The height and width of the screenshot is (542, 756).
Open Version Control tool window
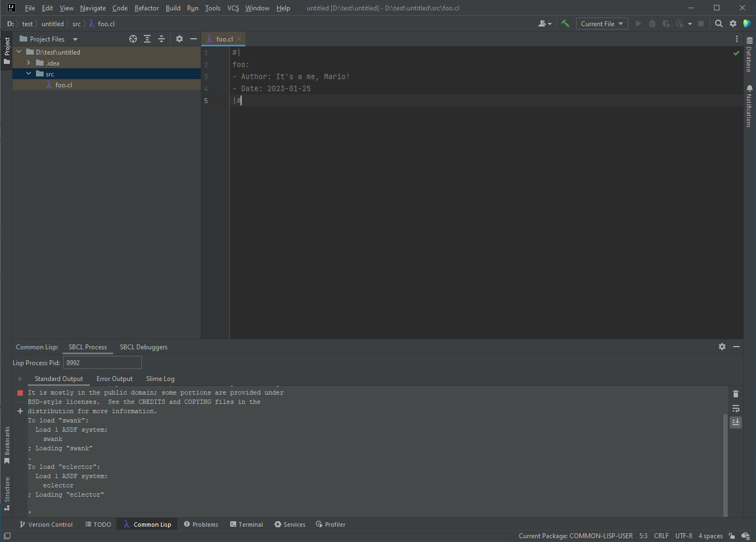click(46, 525)
